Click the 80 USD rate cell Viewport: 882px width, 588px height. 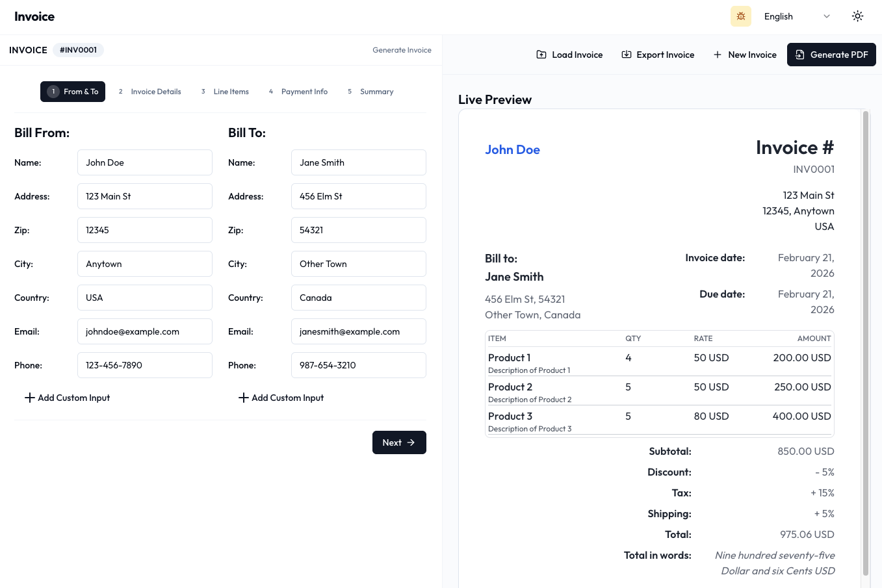[711, 416]
